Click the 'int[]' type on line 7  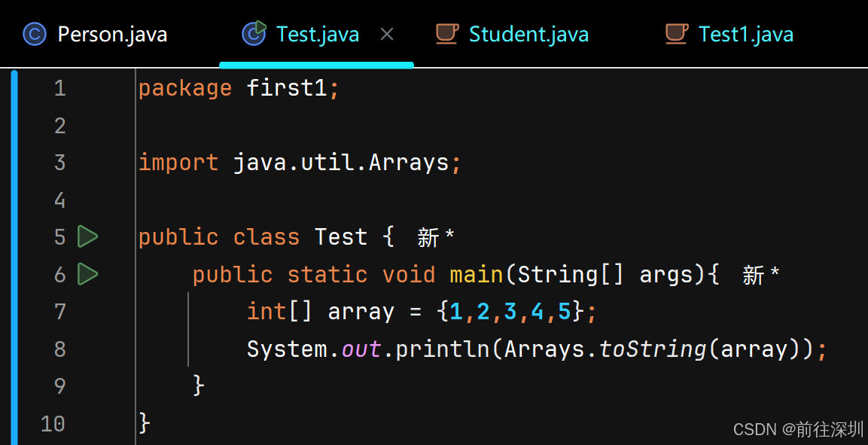coord(279,312)
